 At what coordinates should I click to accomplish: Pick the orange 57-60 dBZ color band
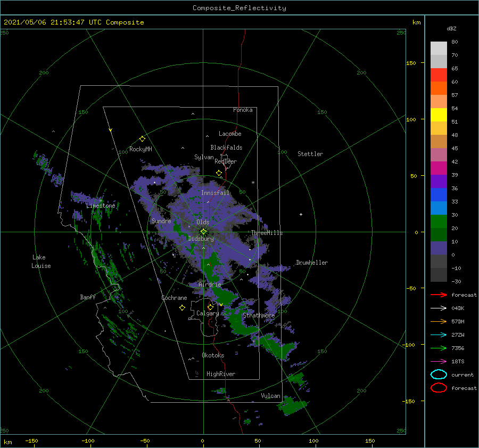439,88
